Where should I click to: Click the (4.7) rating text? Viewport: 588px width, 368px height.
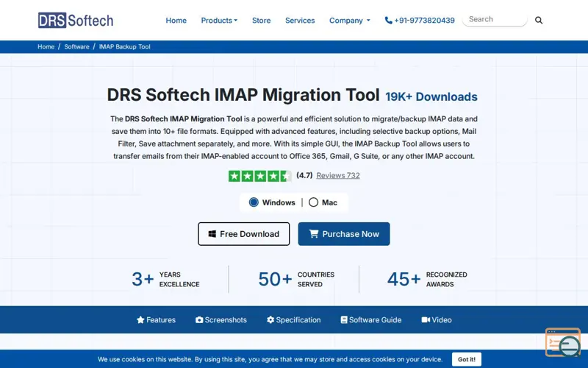point(304,175)
